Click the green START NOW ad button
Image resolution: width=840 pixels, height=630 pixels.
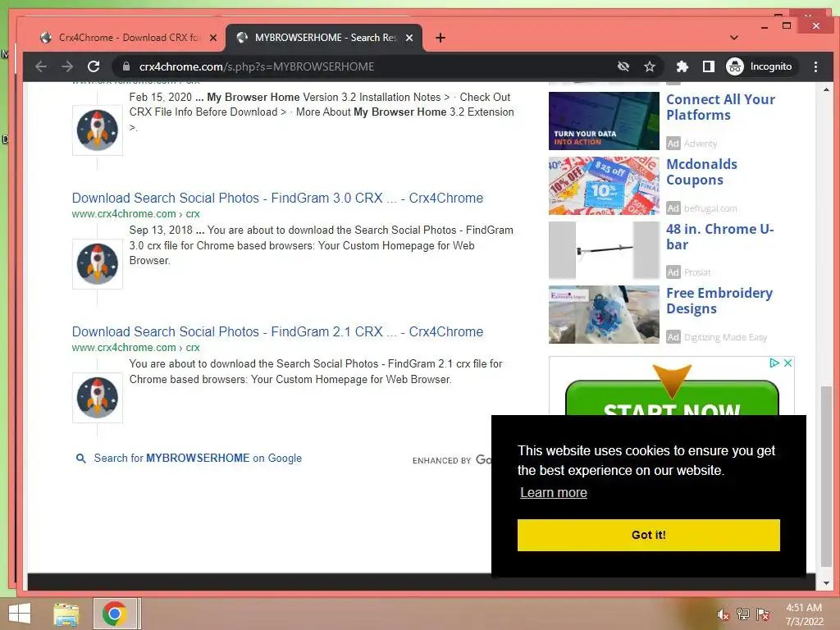tap(672, 399)
